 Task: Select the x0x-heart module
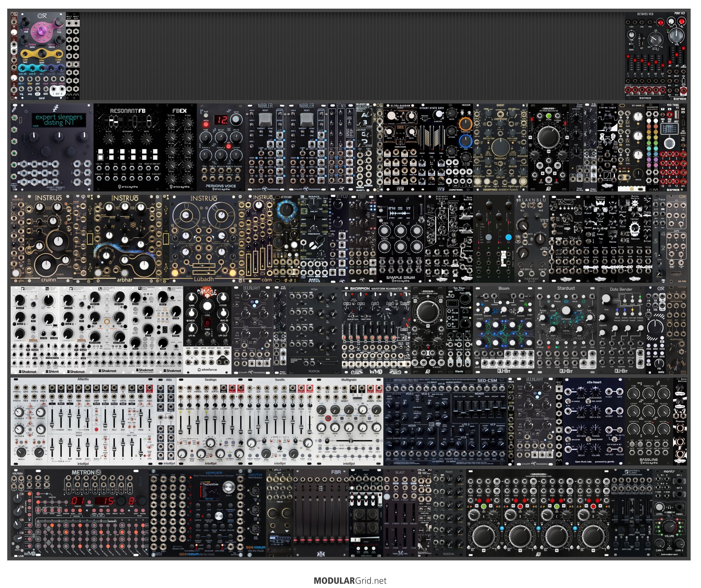pyautogui.click(x=593, y=421)
